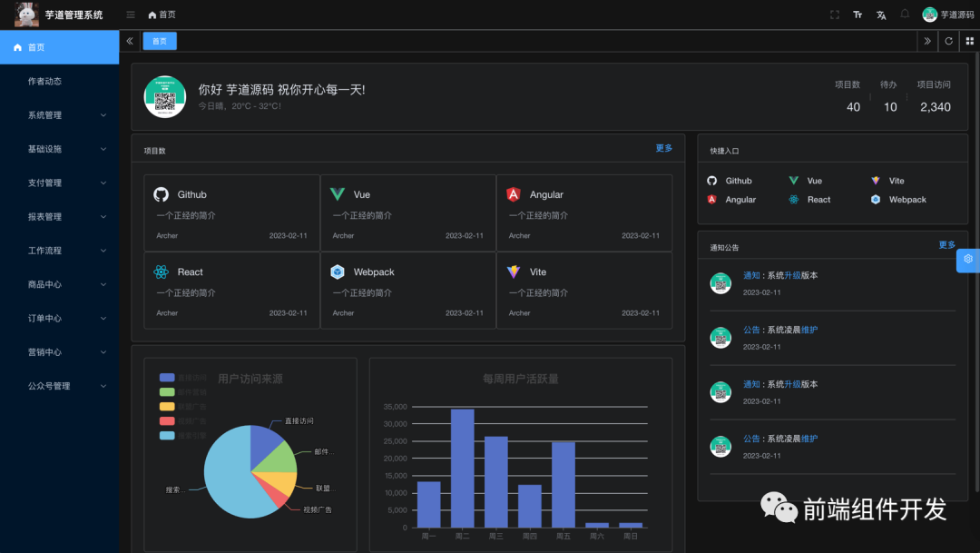Refresh the page with the reload icon

947,41
